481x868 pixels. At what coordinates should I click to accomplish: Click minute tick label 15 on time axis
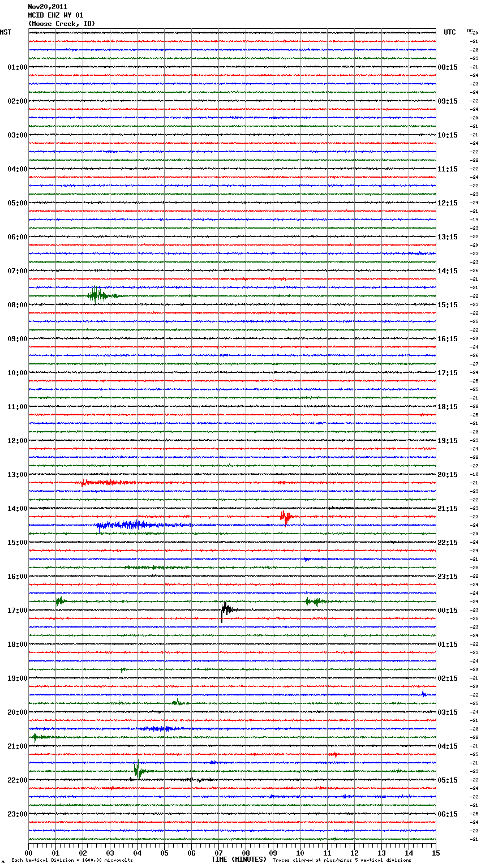point(435,853)
